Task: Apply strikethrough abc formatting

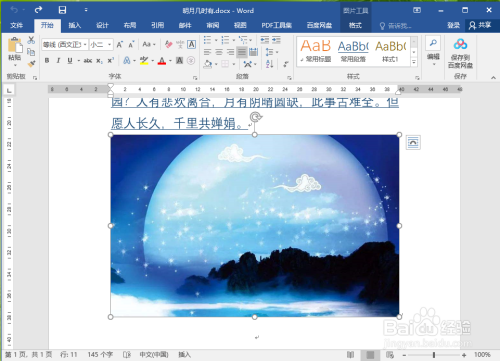Action: pos(88,61)
